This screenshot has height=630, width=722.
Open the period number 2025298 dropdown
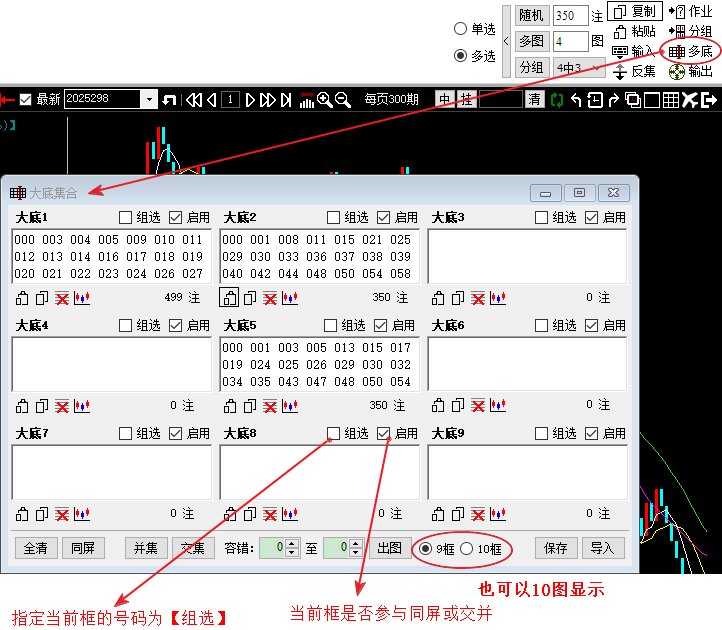[x=149, y=99]
